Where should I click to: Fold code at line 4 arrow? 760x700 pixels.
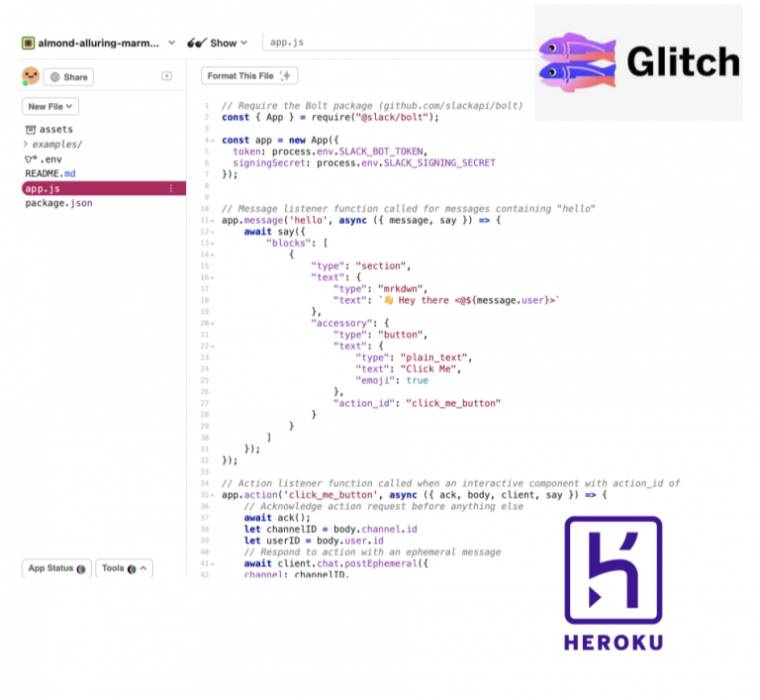coord(213,141)
